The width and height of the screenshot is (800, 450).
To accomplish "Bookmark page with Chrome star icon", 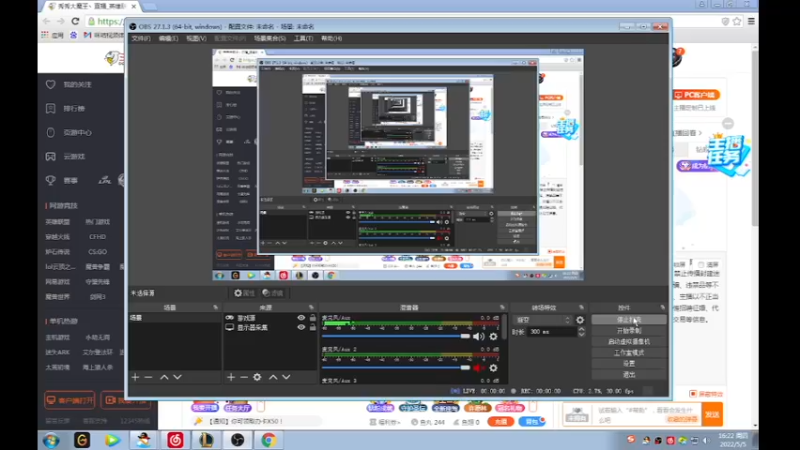I will pyautogui.click(x=737, y=21).
